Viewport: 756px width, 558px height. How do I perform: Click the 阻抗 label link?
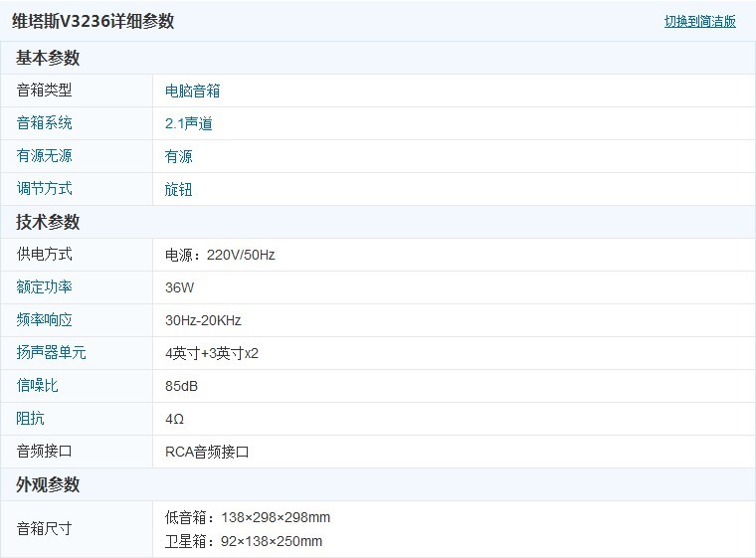[x=30, y=418]
